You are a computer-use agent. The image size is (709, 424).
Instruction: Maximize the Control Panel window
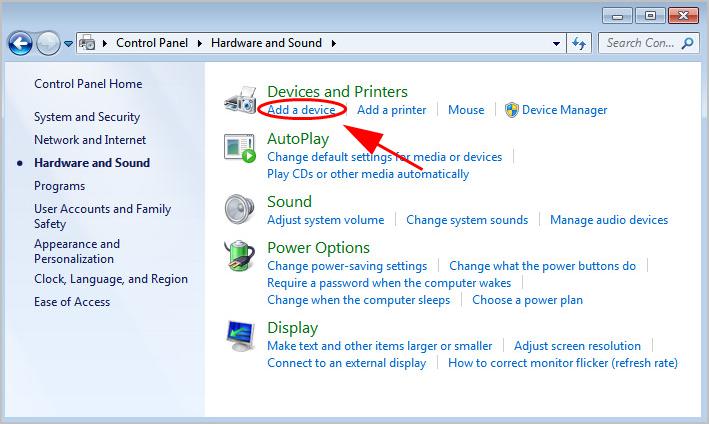pos(650,16)
